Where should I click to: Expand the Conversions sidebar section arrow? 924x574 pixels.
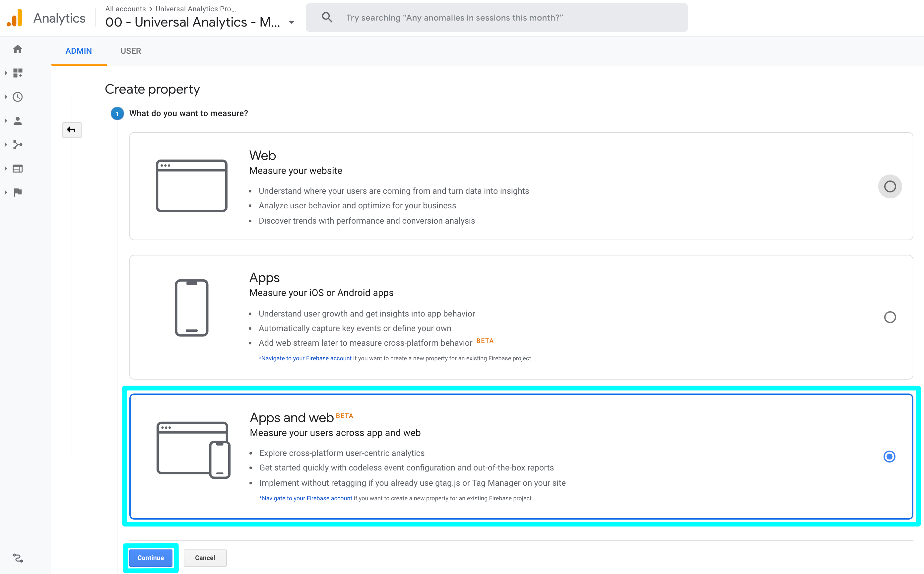(x=6, y=192)
